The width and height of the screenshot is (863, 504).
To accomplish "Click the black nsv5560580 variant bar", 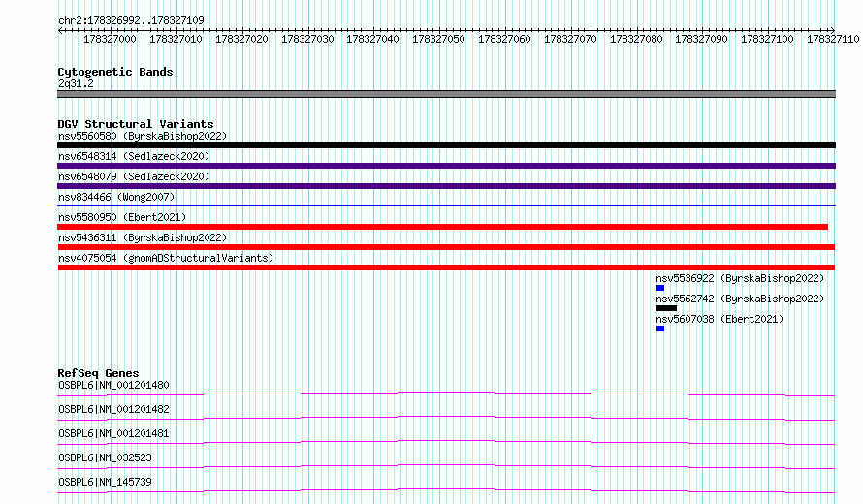I will pos(446,145).
